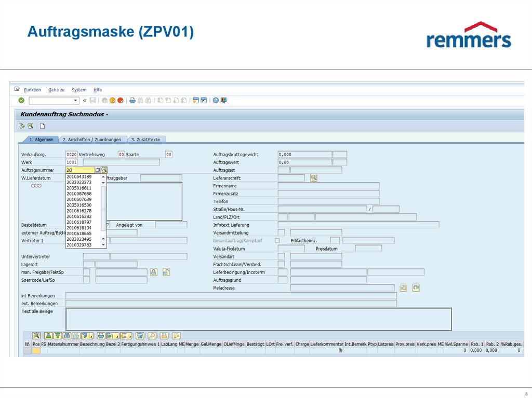Viewport: 532px width, 398px height.
Task: Click the Create New Session icon
Action: (x=195, y=100)
